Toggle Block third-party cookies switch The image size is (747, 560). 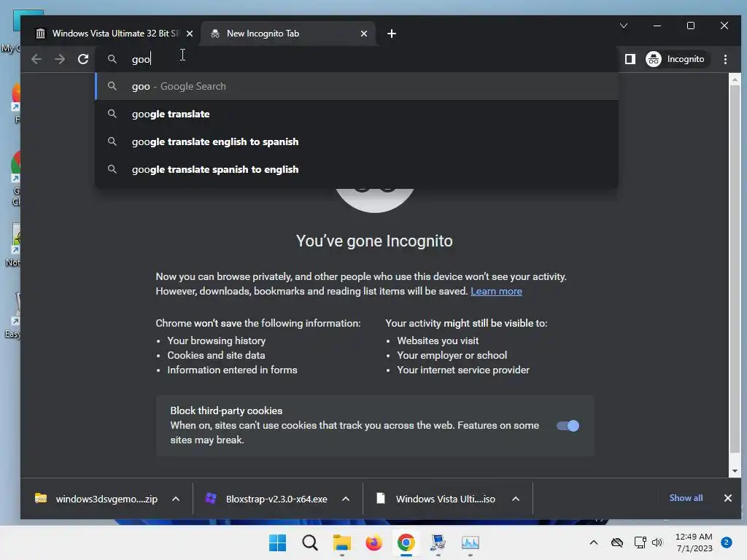[568, 426]
